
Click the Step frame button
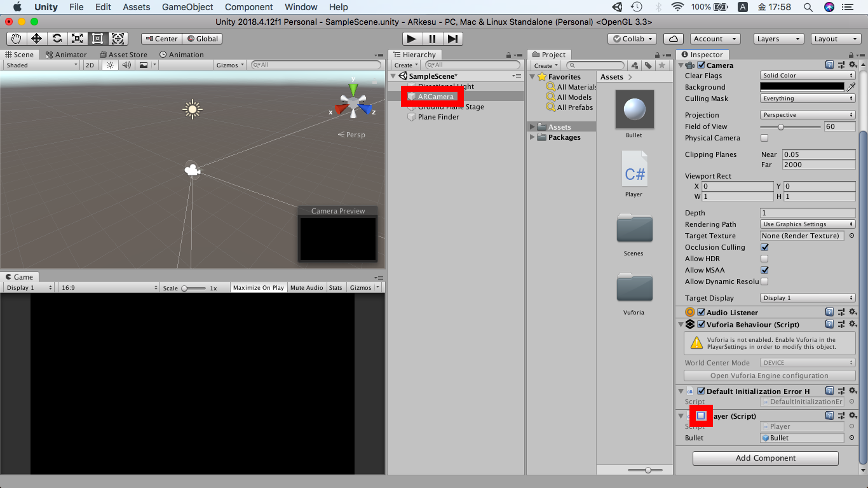coord(452,39)
